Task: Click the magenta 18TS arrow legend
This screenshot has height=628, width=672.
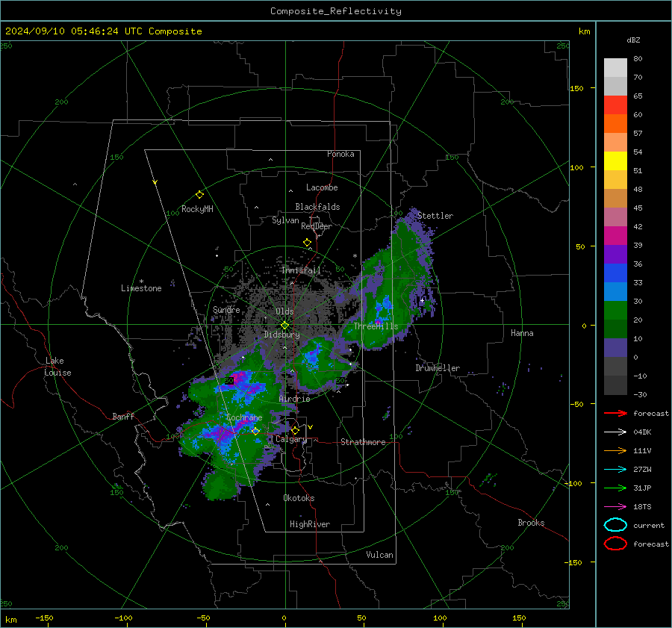Action: pyautogui.click(x=615, y=506)
